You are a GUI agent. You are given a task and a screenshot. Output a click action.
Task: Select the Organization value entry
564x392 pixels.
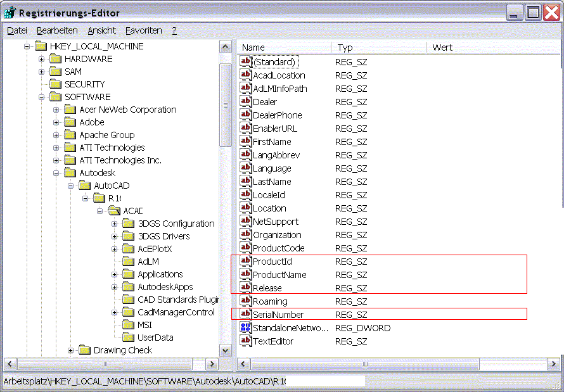[x=277, y=234]
